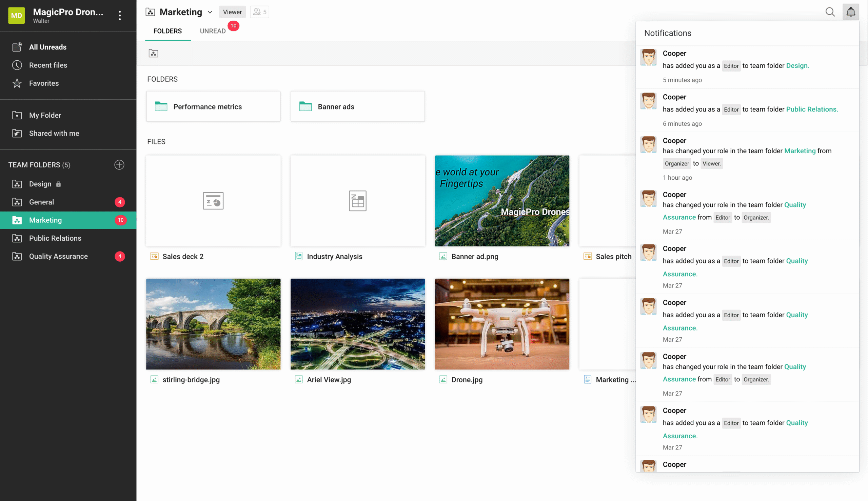Click the members count icon showing 5
This screenshot has width=868, height=501.
pos(259,12)
